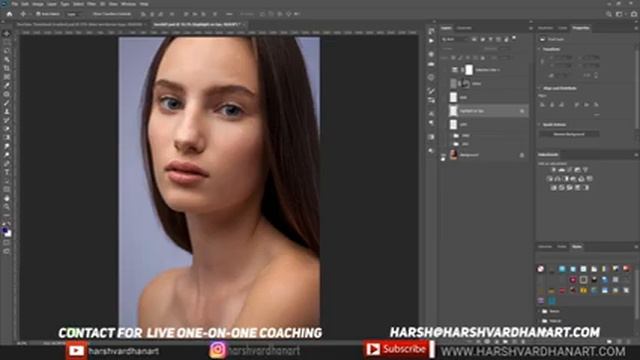640x360 pixels.
Task: Click the Remove Background button
Action: point(569,134)
